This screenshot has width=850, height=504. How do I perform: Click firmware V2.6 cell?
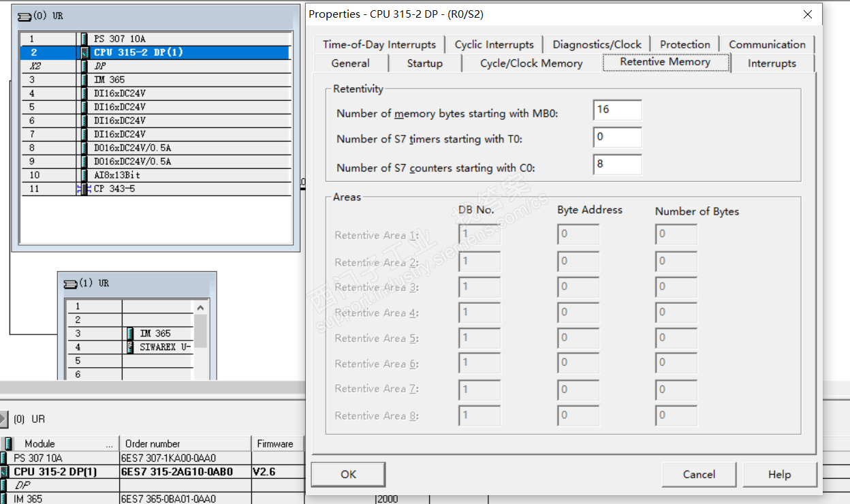[x=278, y=472]
